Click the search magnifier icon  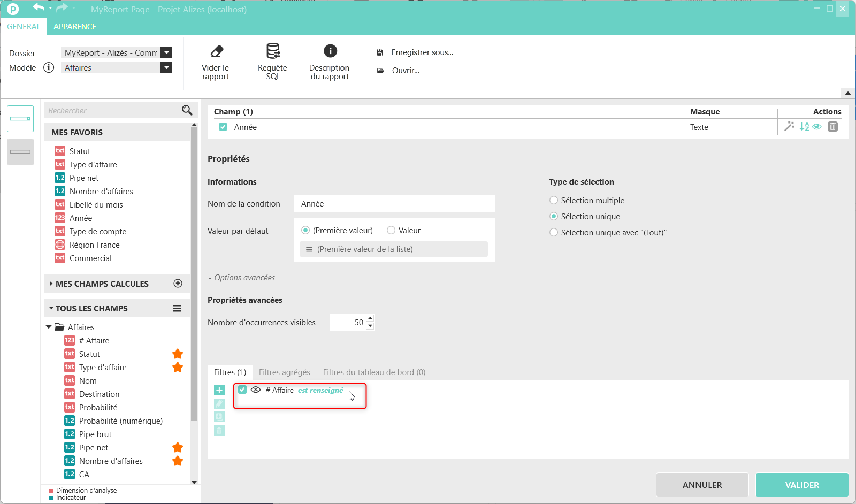point(187,110)
